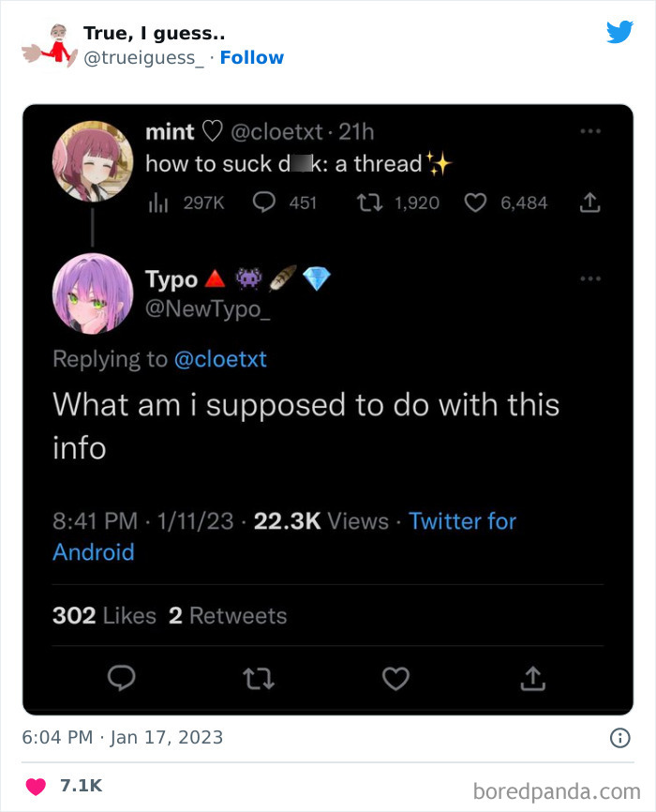Click the heart icon under Typo's tweet
This screenshot has width=656, height=812.
395,678
